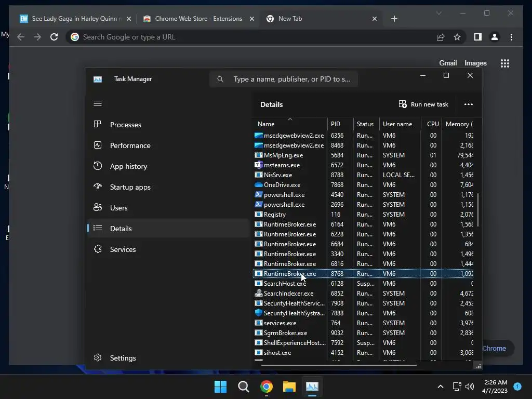Select SgrmBroker.exe process row
Screen dimensions: 532x399
364,333
